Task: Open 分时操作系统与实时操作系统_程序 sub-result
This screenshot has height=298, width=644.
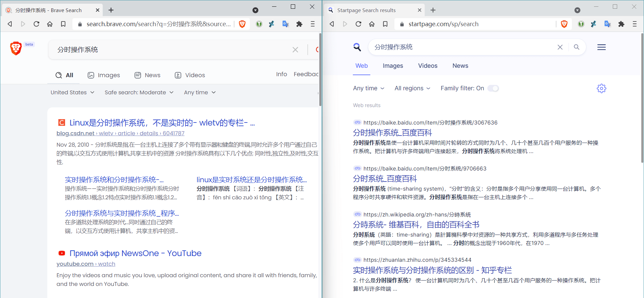Action: [x=122, y=213]
